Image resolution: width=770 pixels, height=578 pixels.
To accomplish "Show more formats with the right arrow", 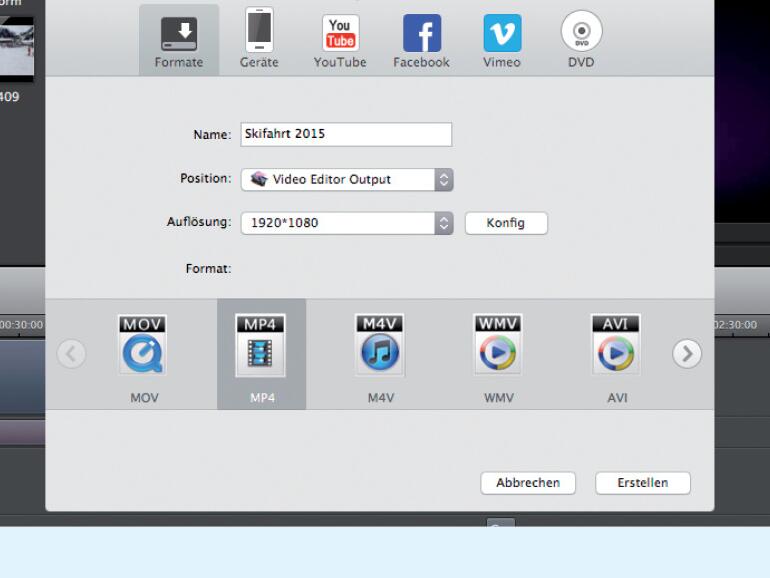I will point(687,354).
